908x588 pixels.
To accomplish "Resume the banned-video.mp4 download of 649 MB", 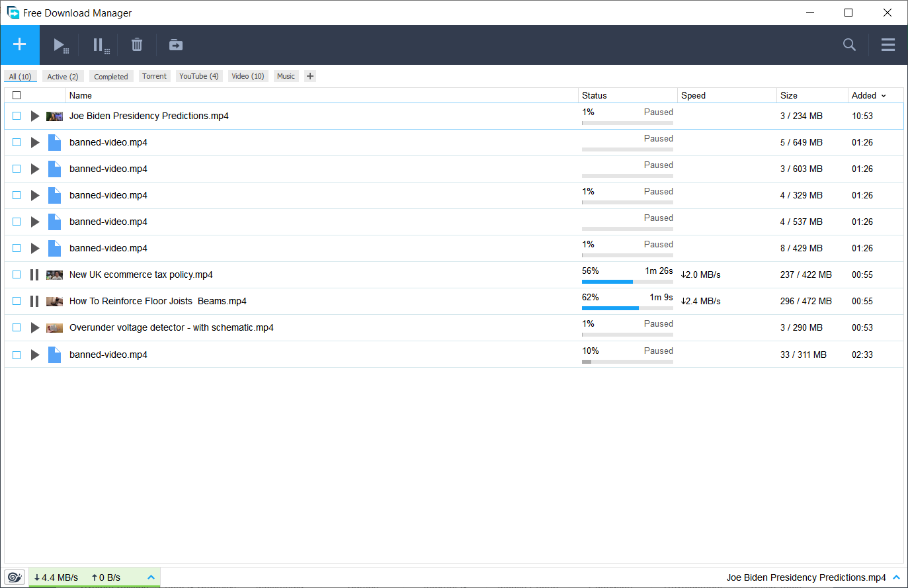I will (x=35, y=142).
